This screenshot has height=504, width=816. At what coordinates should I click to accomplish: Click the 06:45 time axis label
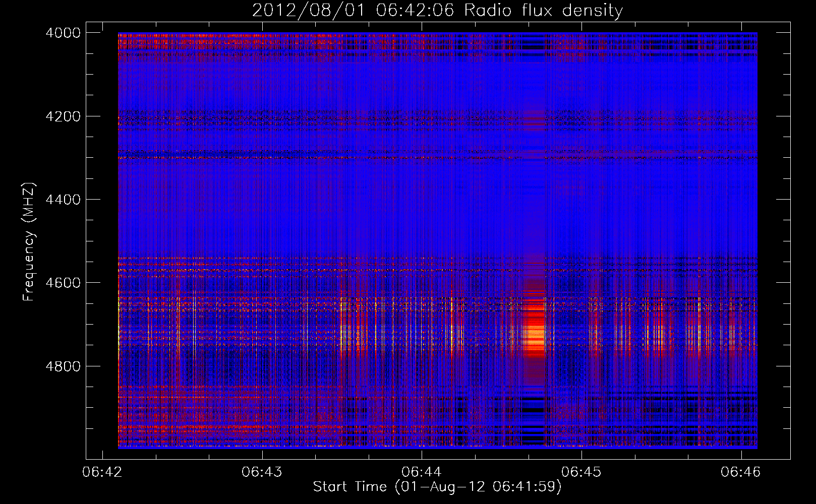coord(581,472)
